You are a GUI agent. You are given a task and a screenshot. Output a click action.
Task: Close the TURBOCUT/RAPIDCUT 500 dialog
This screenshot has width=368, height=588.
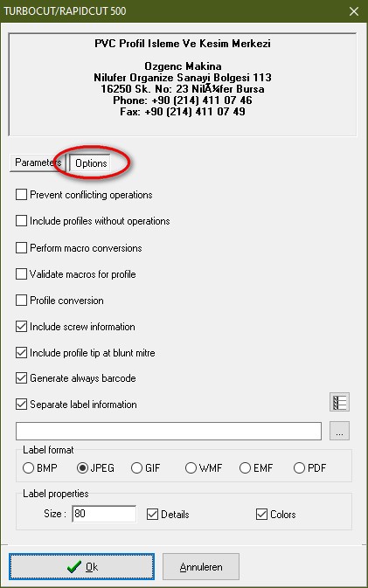[x=354, y=11]
